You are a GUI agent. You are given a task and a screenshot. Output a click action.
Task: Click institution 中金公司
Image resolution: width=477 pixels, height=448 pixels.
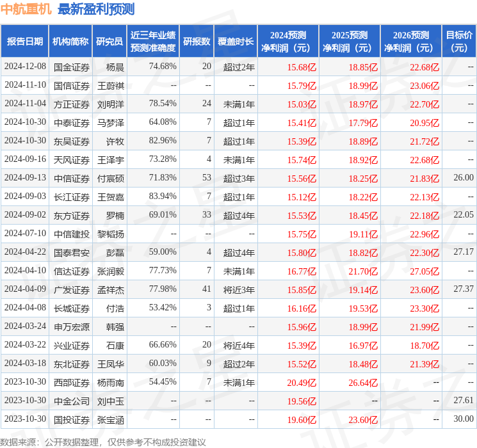[x=72, y=401]
